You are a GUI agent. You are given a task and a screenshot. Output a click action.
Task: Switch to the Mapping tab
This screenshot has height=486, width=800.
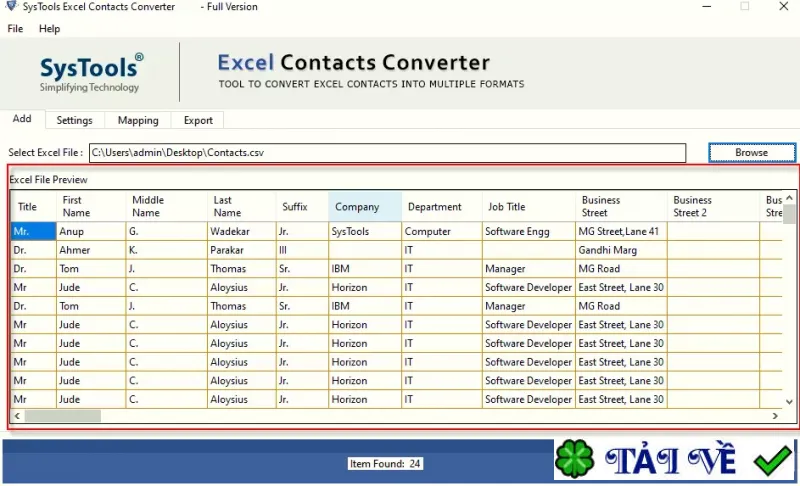click(x=138, y=120)
